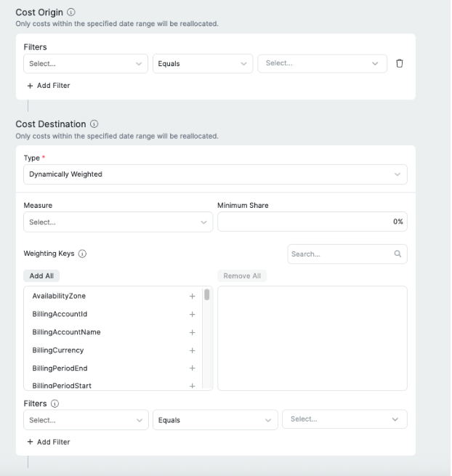This screenshot has width=452, height=476.
Task: Open the Equals operator dropdown in Cost Origin
Action: (203, 63)
